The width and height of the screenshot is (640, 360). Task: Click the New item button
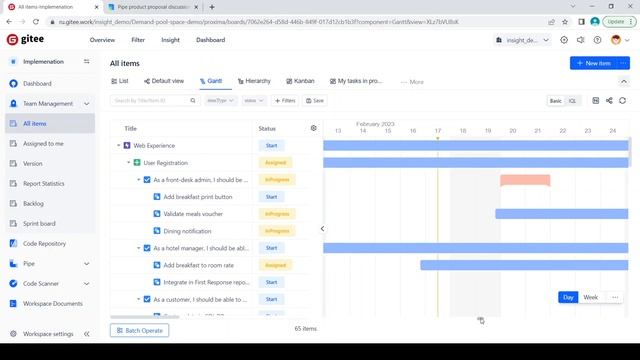point(594,63)
